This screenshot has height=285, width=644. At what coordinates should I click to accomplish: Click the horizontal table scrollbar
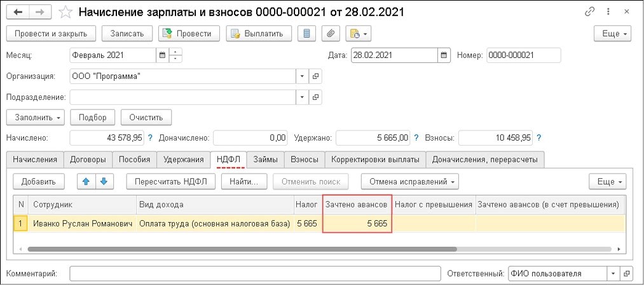(x=242, y=249)
